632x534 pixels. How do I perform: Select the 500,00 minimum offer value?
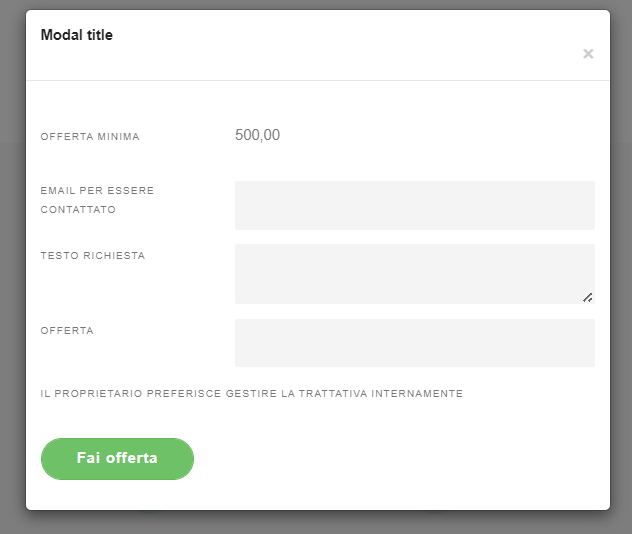click(258, 135)
